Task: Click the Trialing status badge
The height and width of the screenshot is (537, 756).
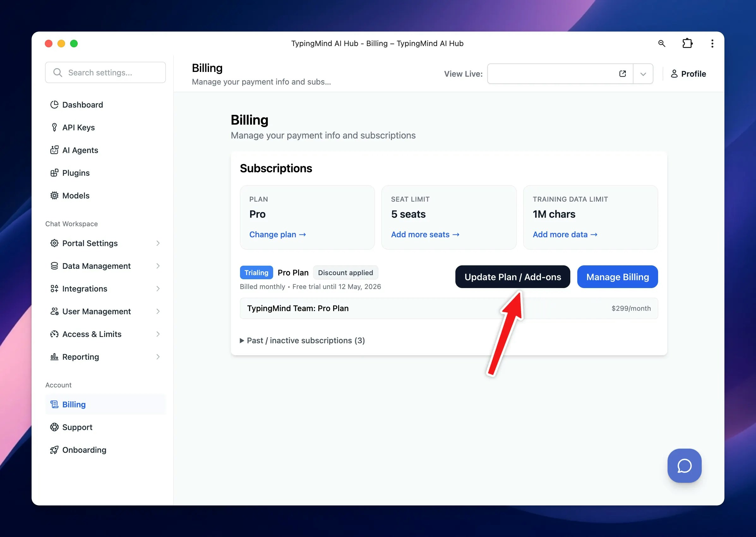Action: click(x=256, y=273)
